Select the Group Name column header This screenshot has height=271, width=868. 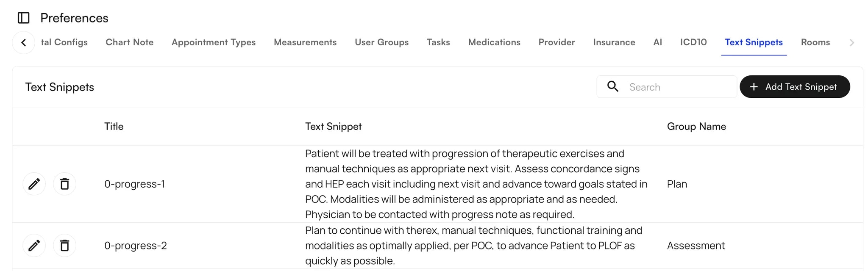tap(696, 126)
